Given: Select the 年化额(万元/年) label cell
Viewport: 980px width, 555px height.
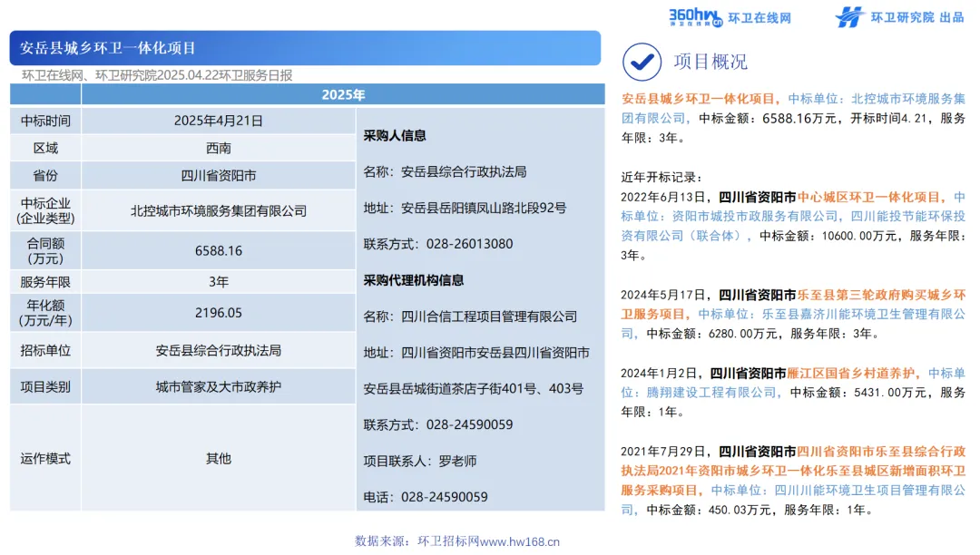Looking at the screenshot, I should (45, 313).
